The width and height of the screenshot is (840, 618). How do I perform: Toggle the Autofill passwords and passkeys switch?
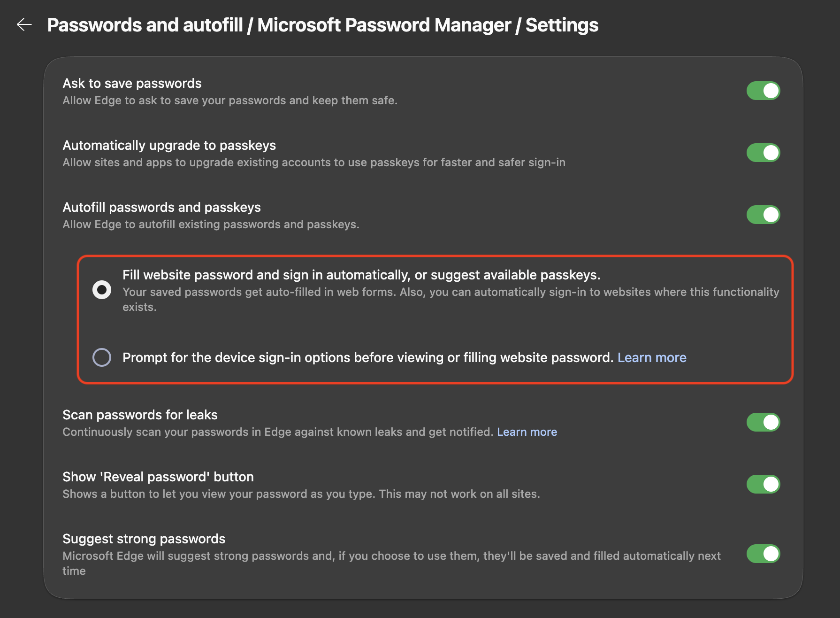[763, 215]
